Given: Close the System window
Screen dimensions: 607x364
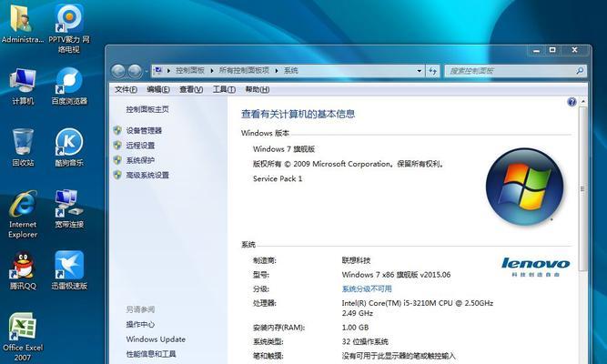Looking at the screenshot, I should coord(575,50).
